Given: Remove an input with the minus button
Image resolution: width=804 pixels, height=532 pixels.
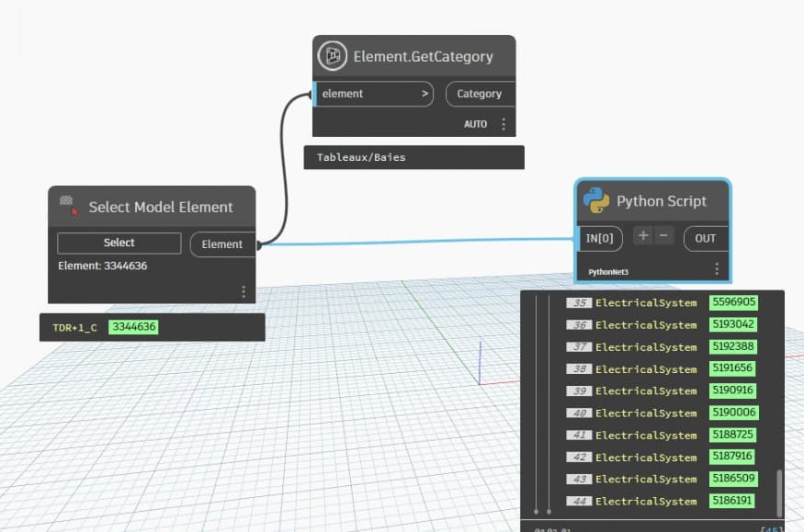Looking at the screenshot, I should pos(663,236).
